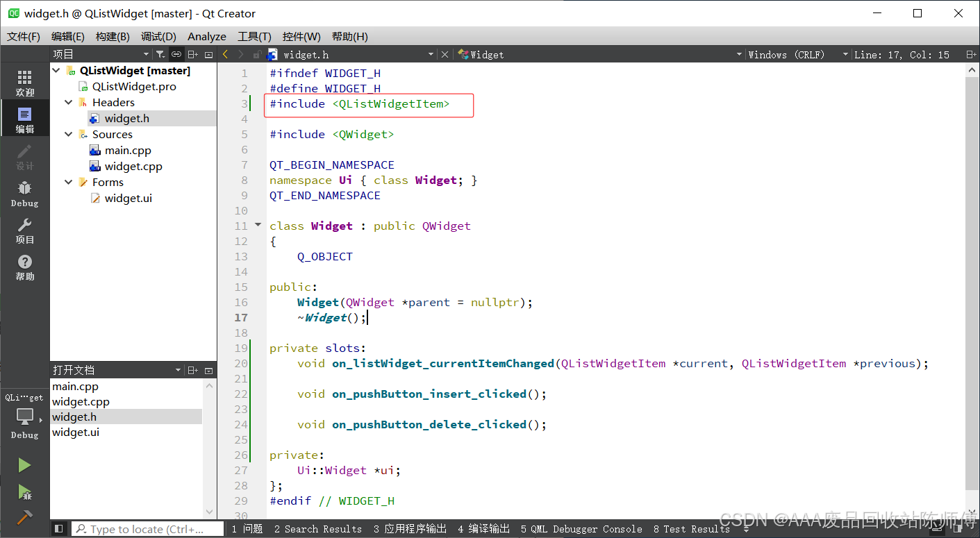Select widget.ui under Forms
This screenshot has height=538, width=980.
[x=128, y=198]
